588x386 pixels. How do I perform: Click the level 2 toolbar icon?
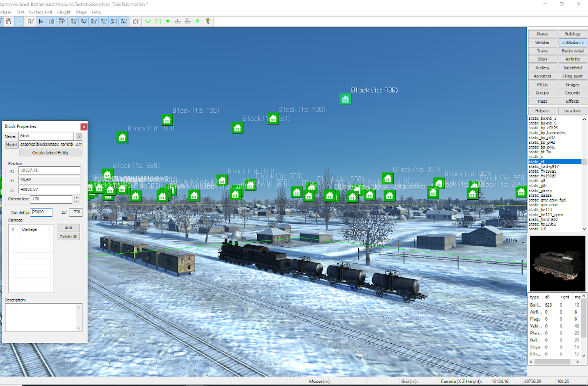[188, 21]
